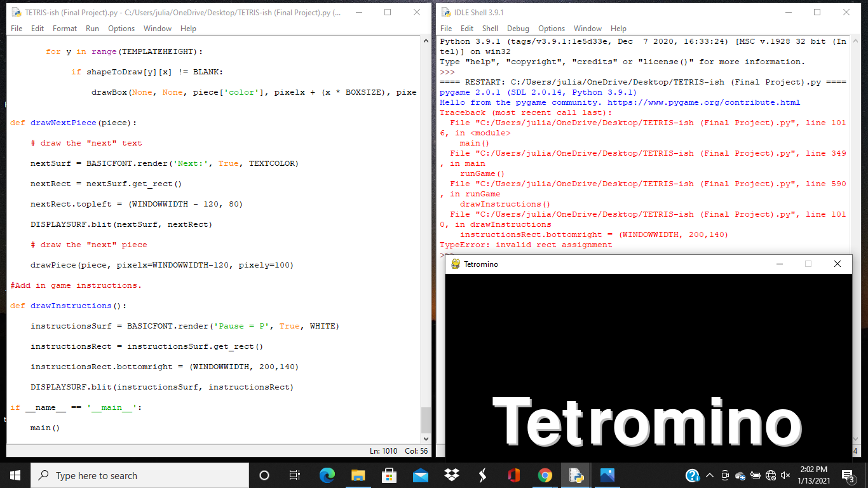Open the Run menu in the editor window
The width and height of the screenshot is (868, 488).
[x=92, y=28]
